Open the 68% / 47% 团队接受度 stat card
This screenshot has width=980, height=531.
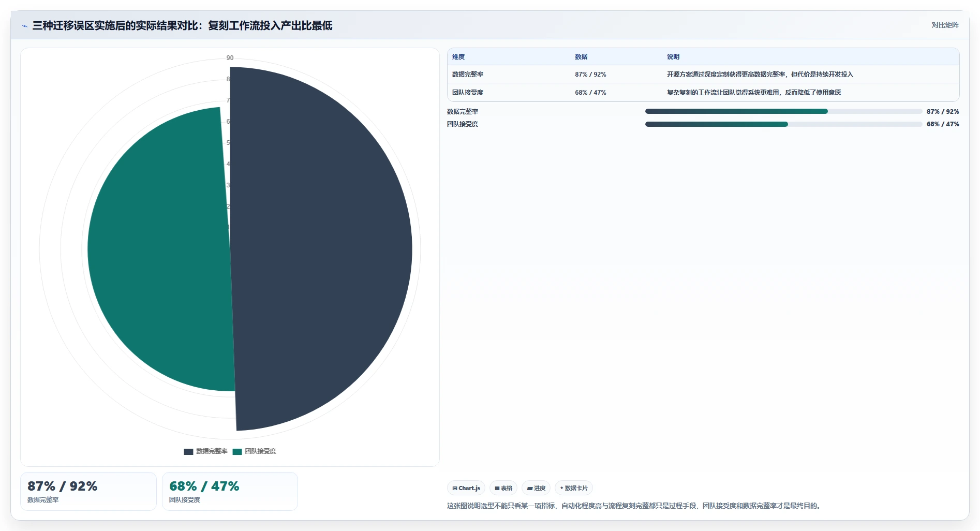click(x=230, y=491)
